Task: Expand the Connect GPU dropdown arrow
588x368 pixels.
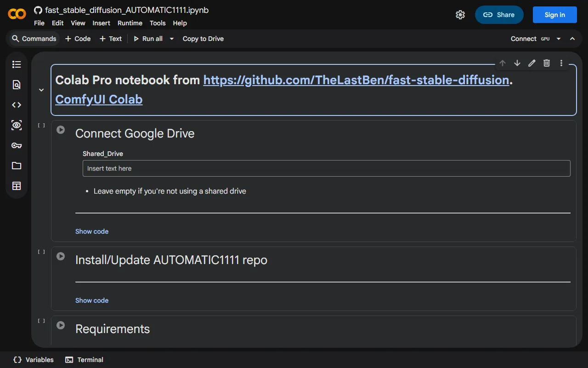Action: tap(559, 39)
